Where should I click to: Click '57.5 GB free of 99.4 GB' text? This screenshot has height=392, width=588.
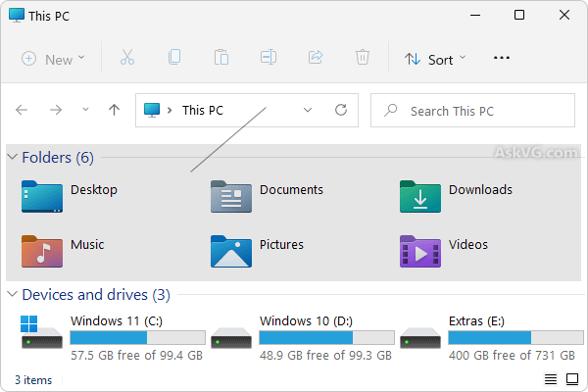click(136, 355)
